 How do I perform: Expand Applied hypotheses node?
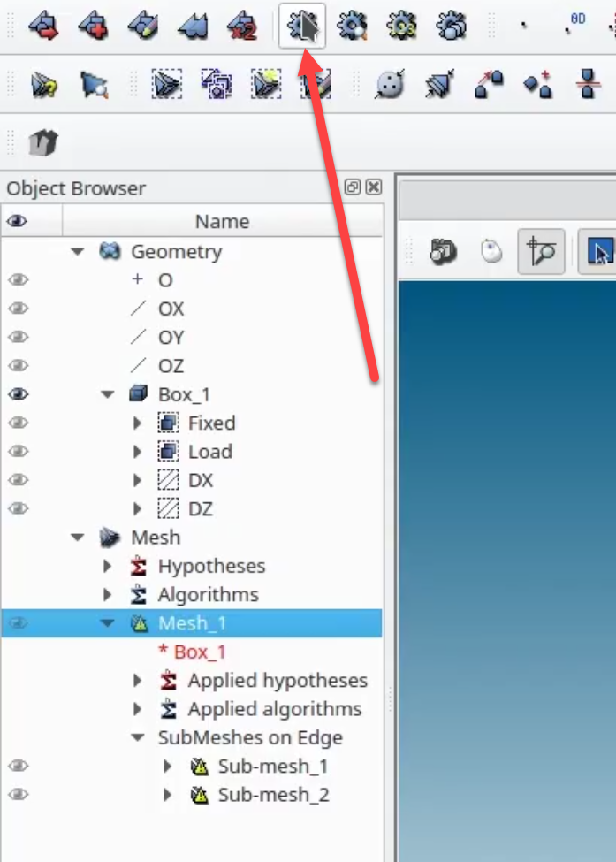(137, 681)
